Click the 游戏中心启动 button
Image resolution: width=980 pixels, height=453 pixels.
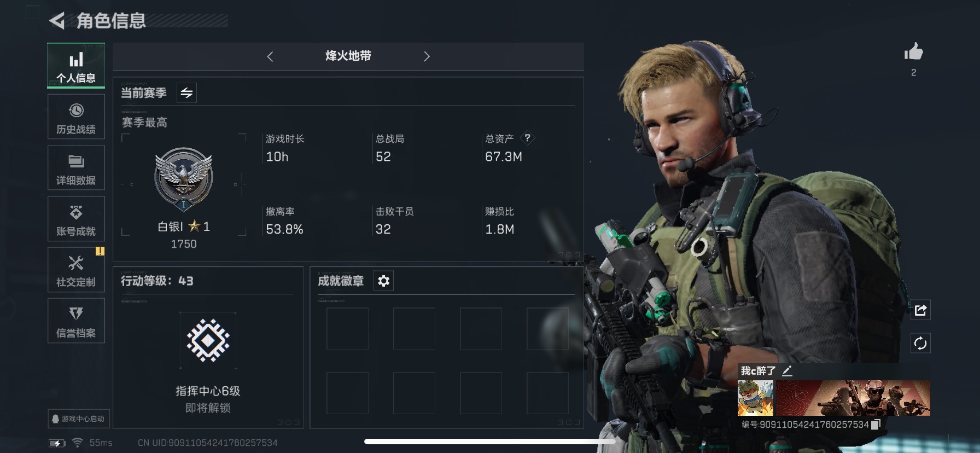coord(79,419)
